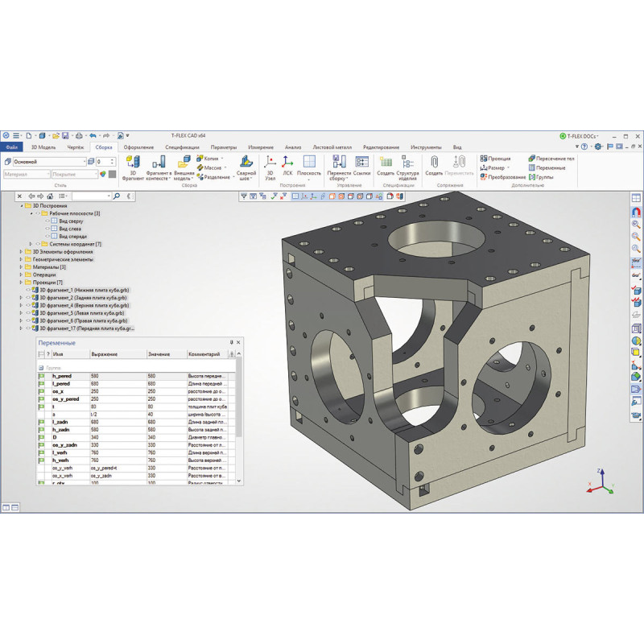Click the ЛСК coordinate system icon

click(x=287, y=163)
